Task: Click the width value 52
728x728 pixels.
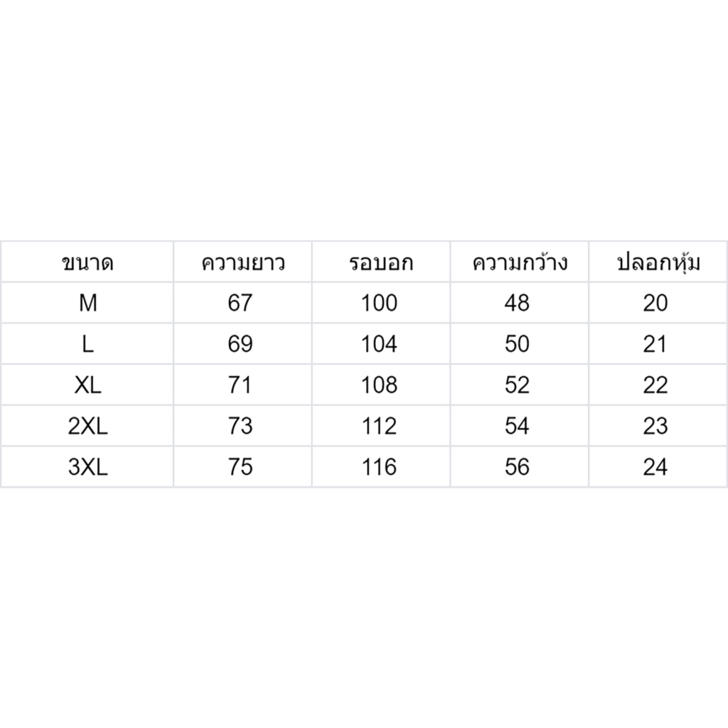Action: point(518,385)
